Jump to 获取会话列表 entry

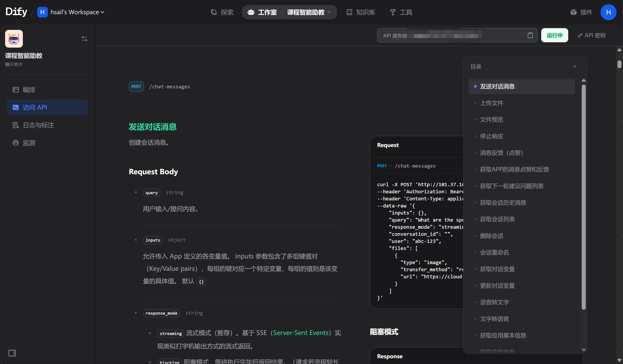coord(522,219)
